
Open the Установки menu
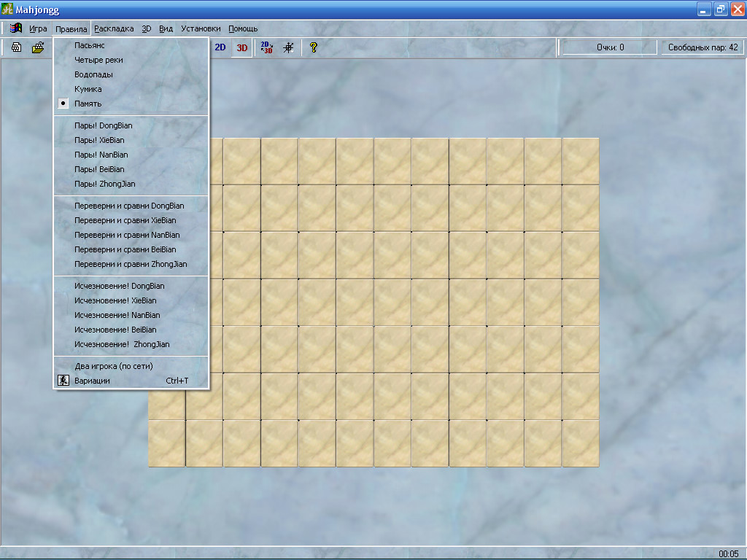point(201,28)
